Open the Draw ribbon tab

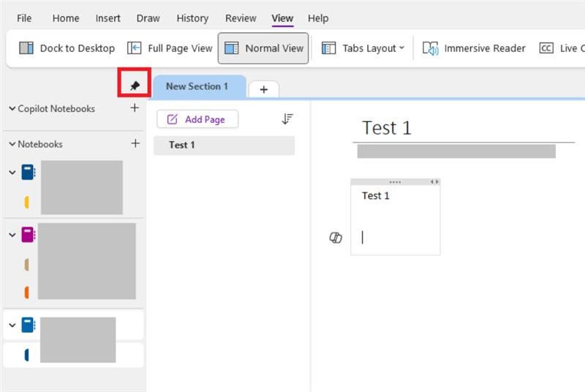coord(148,18)
